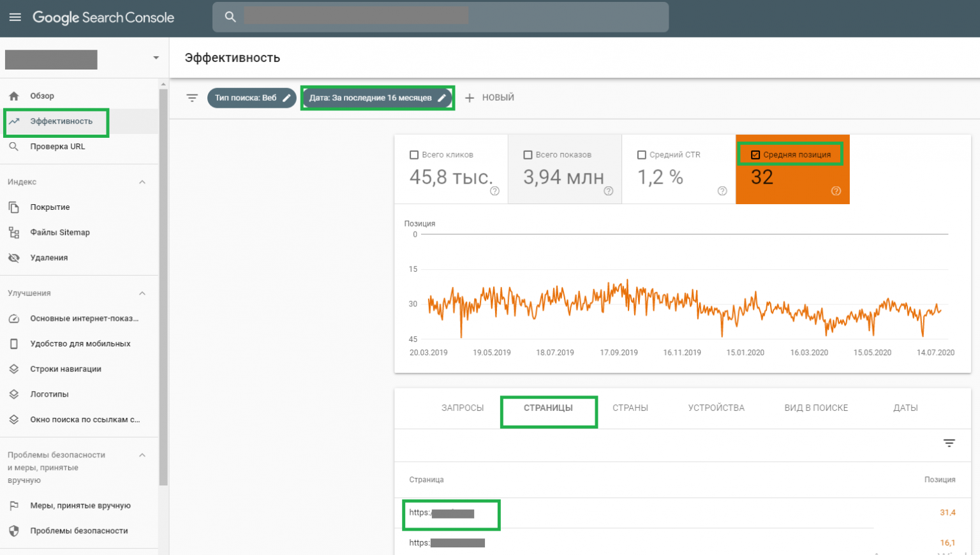Edit the date range filter pencil icon
The image size is (980, 555).
(442, 98)
